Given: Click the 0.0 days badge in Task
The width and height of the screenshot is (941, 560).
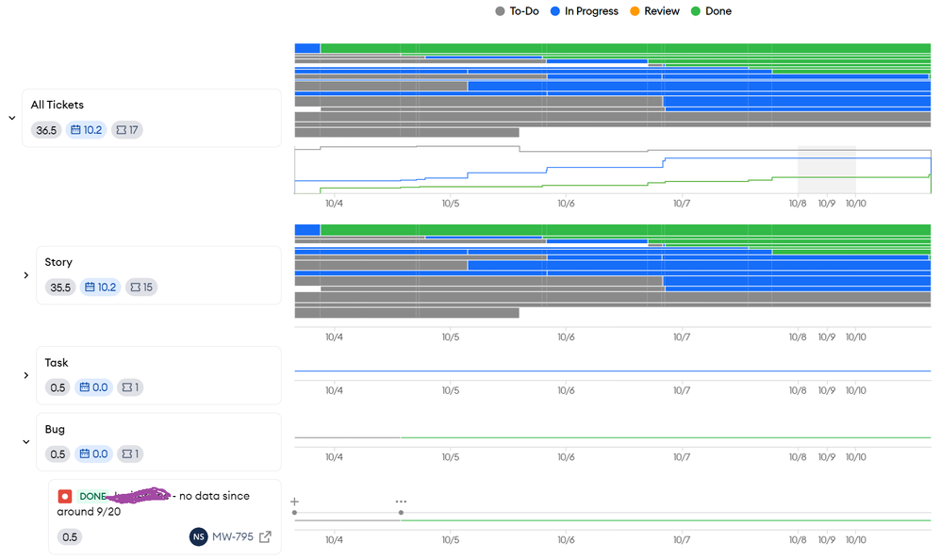Looking at the screenshot, I should click(x=93, y=387).
